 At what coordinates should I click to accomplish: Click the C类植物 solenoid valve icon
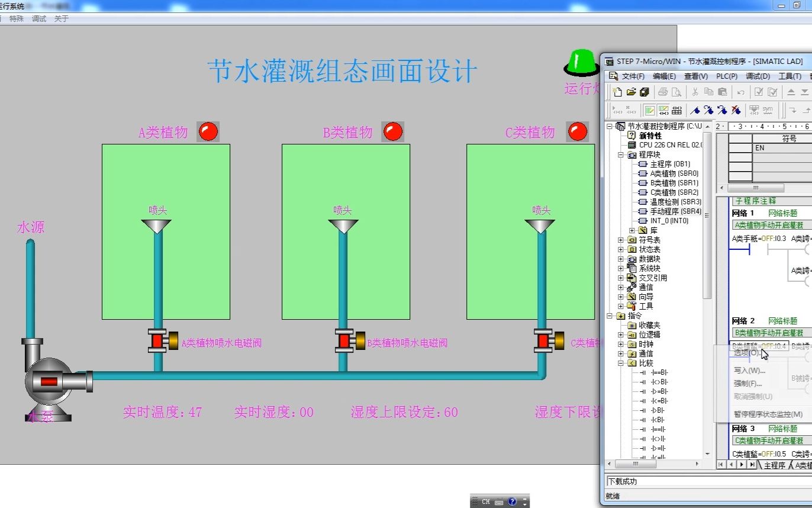549,341
